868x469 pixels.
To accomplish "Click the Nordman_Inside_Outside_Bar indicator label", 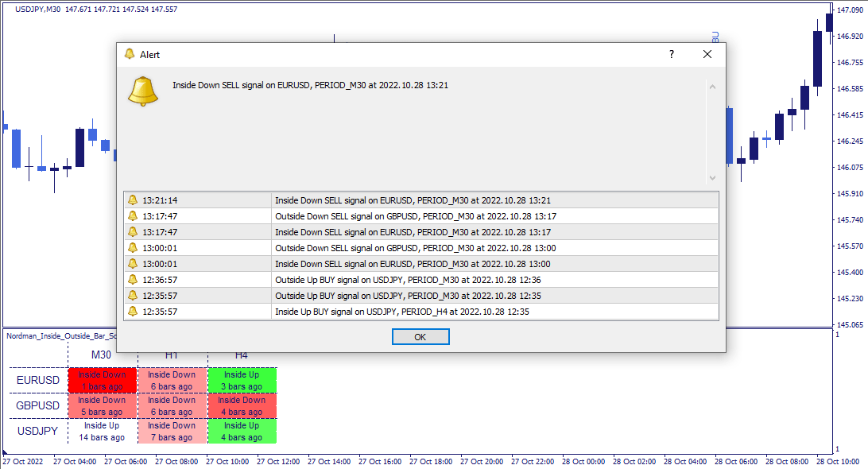I will pos(61,336).
